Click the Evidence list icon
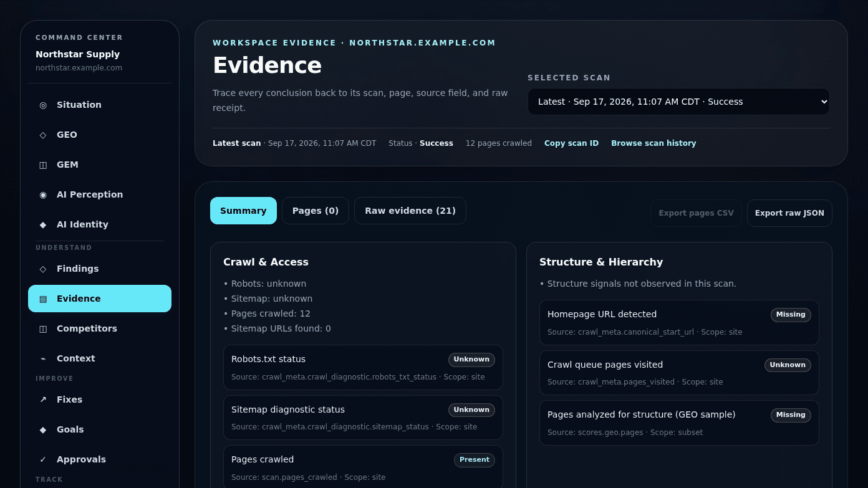This screenshot has height=488, width=868. [x=43, y=299]
